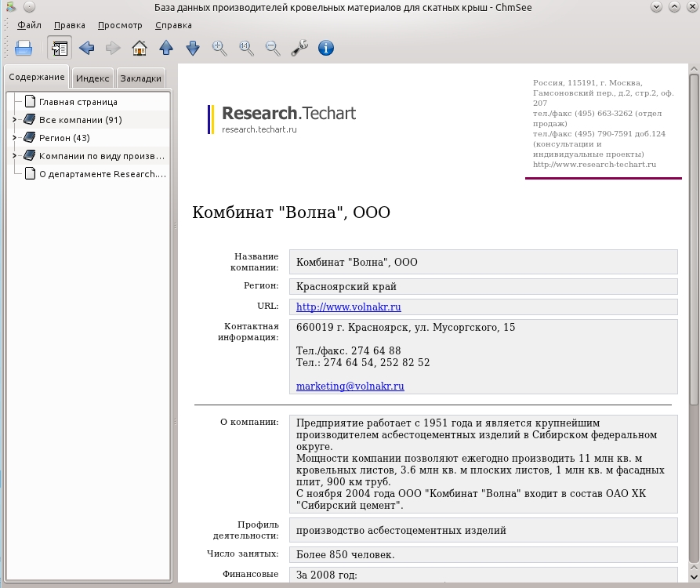This screenshot has height=588, width=700.
Task: Click the book icon beside Все компании (91)
Action: [30, 119]
